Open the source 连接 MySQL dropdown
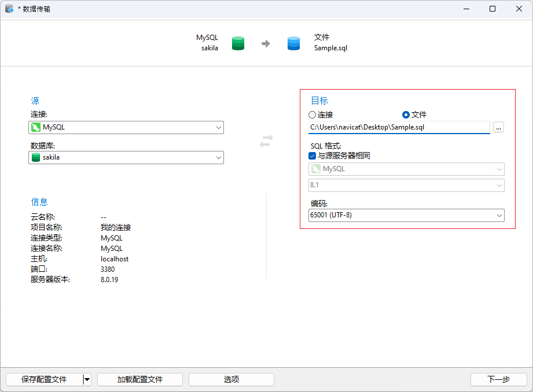533x392 pixels. (126, 127)
